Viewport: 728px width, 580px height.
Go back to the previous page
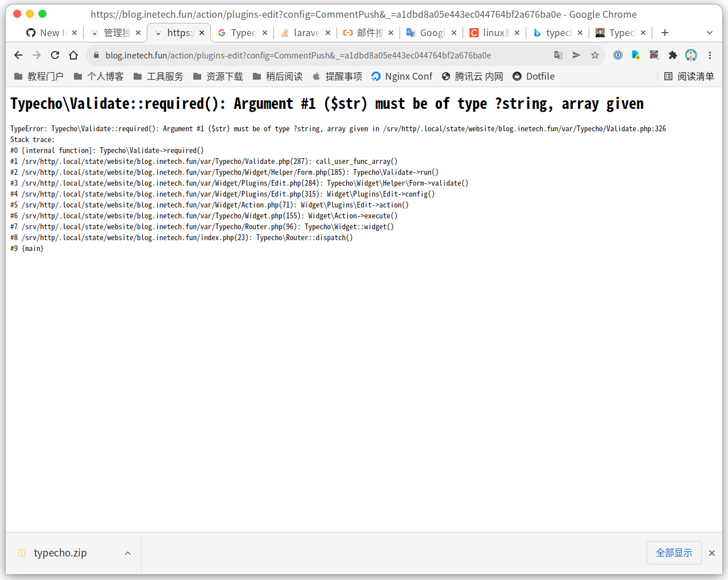point(18,55)
